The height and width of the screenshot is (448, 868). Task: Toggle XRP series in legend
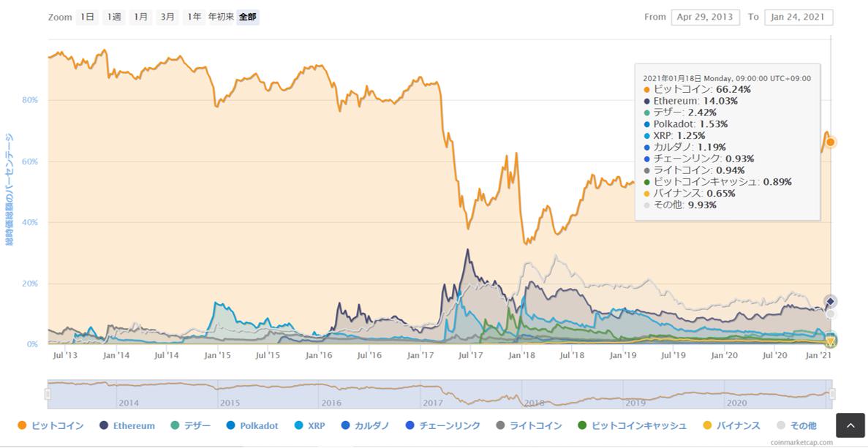click(x=309, y=425)
